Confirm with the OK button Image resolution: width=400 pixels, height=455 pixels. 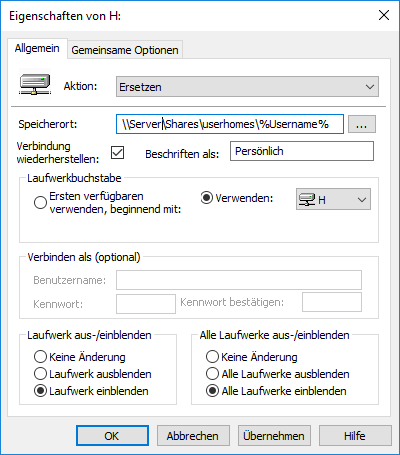[x=112, y=435]
